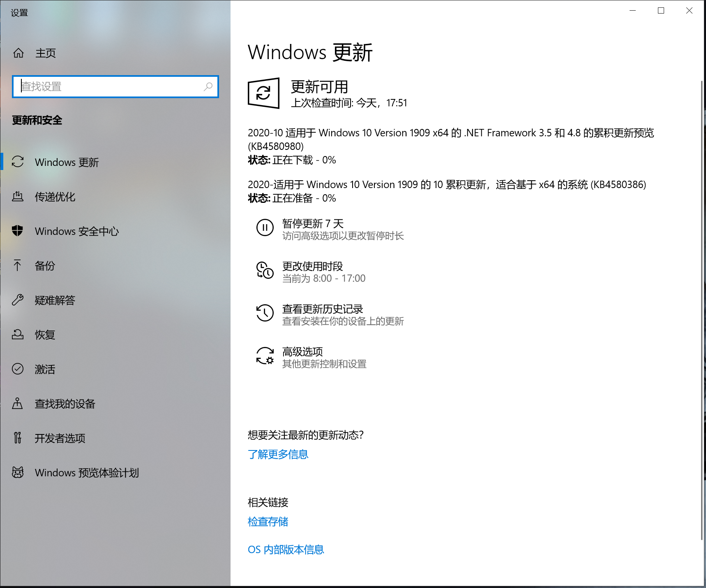Click the KB4580386 cumulative update text
This screenshot has height=588, width=706.
pyautogui.click(x=447, y=184)
